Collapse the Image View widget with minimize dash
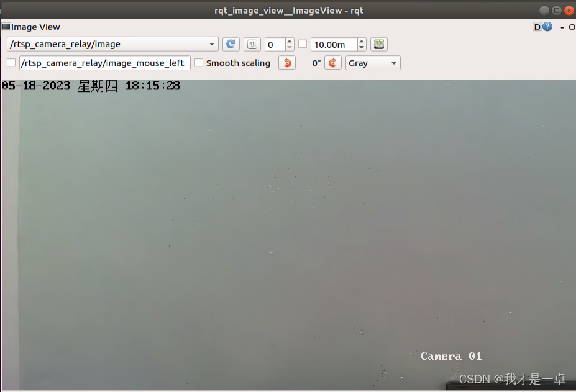The height and width of the screenshot is (392, 576). pos(563,27)
